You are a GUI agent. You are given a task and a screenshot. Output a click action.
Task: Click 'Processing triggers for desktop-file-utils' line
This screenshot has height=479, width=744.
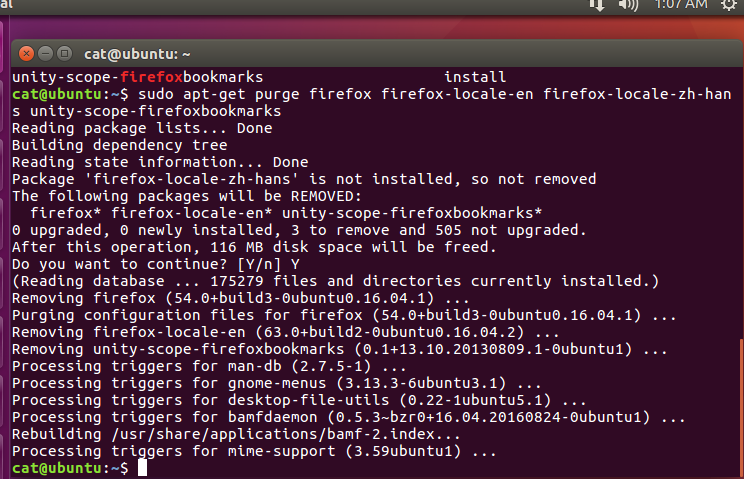pyautogui.click(x=299, y=400)
